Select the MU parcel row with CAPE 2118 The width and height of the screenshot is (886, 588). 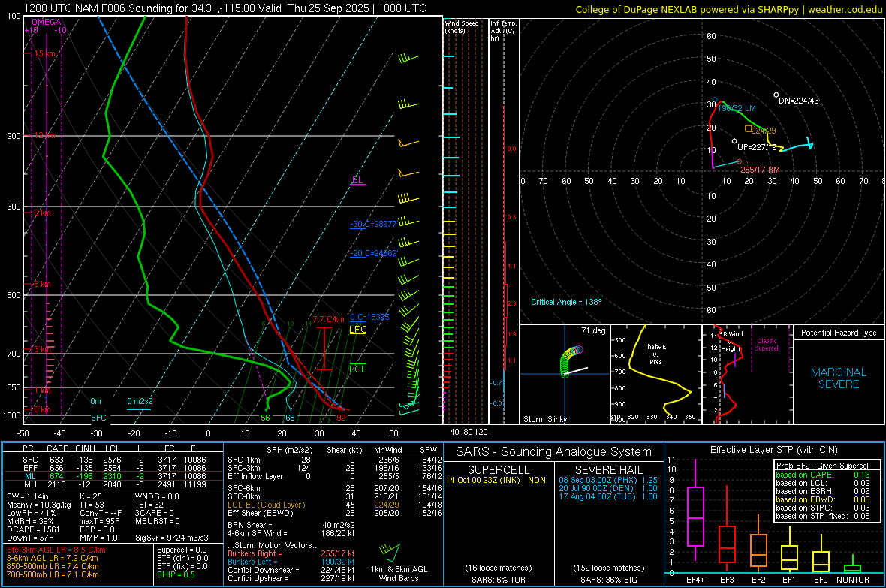pyautogui.click(x=113, y=484)
